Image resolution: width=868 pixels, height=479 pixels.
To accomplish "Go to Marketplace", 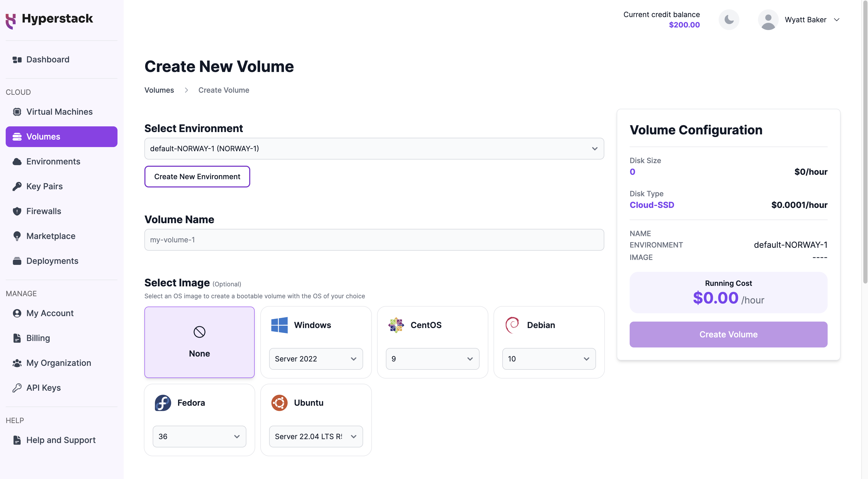I will 61,236.
